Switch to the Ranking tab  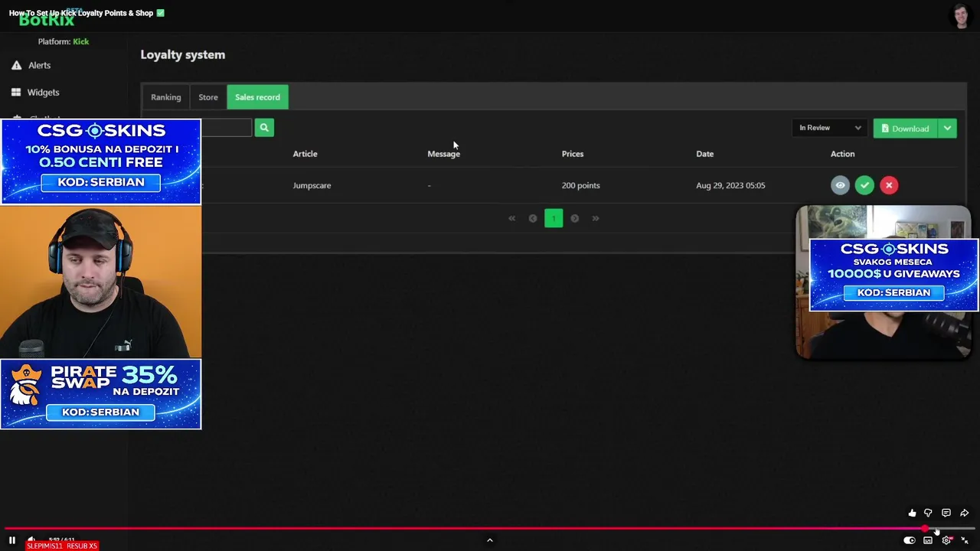click(x=166, y=97)
